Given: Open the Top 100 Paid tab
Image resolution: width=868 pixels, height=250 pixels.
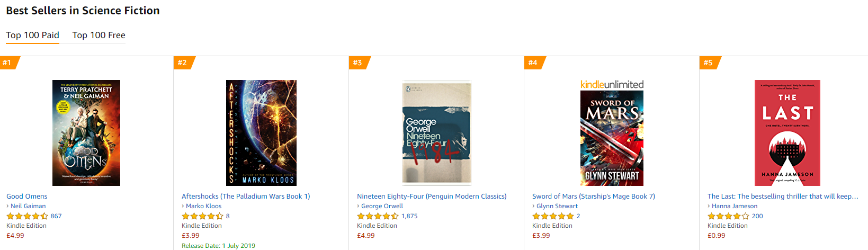Looking at the screenshot, I should [x=32, y=35].
